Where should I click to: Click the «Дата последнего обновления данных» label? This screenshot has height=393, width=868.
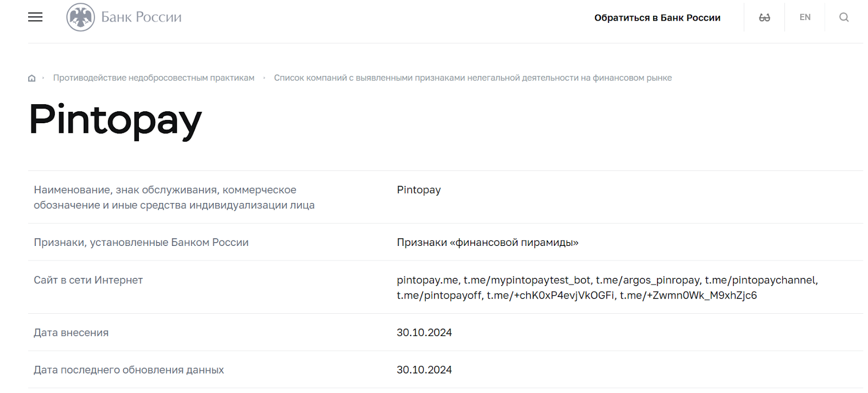click(x=129, y=370)
